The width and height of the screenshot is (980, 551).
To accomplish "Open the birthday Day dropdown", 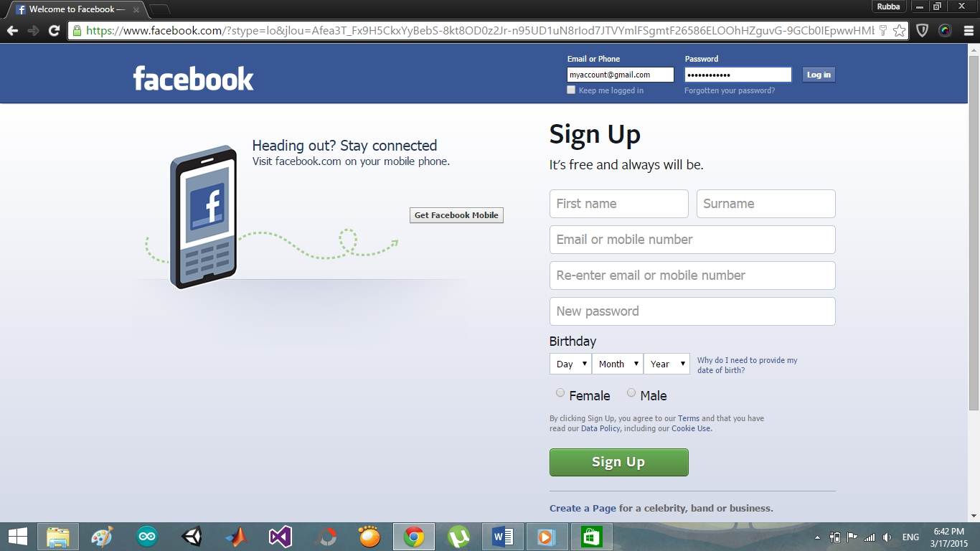I will (x=570, y=364).
